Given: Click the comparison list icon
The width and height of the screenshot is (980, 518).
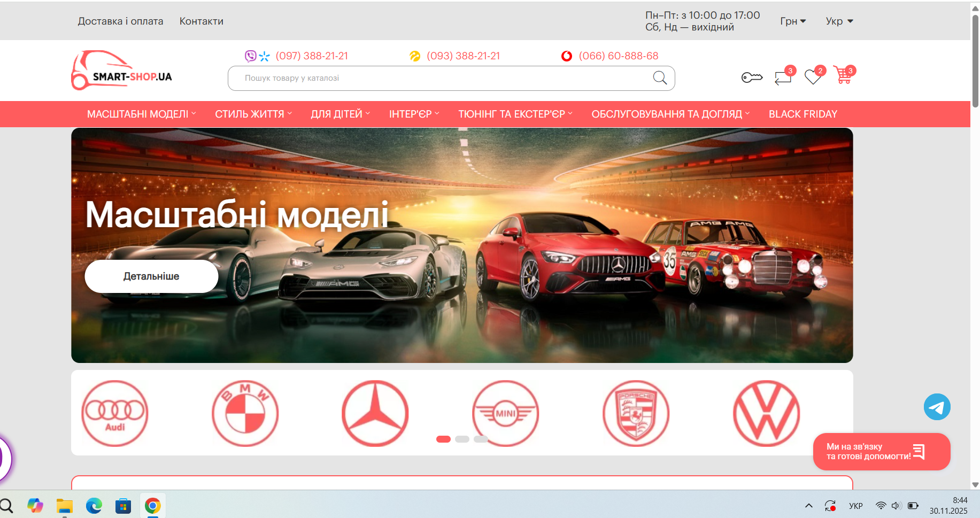Looking at the screenshot, I should click(783, 78).
